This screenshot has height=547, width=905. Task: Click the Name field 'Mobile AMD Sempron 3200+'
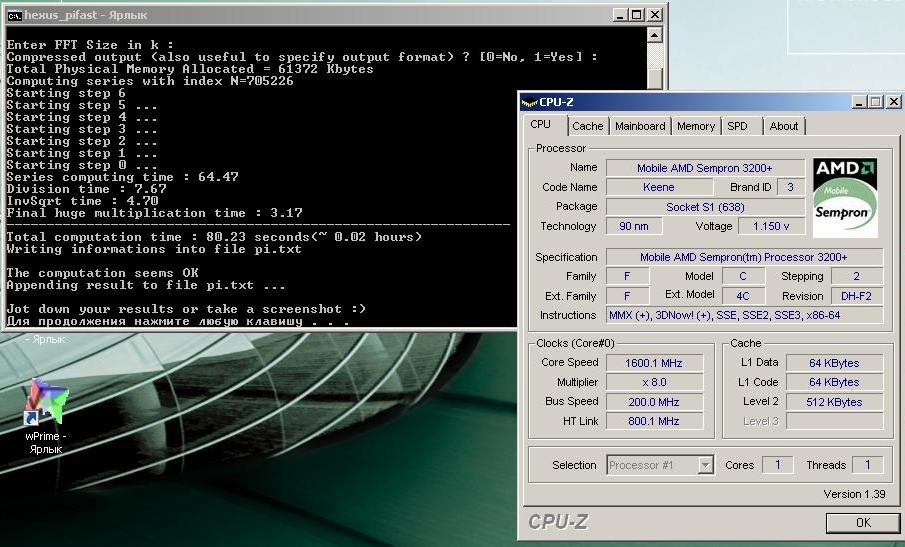[705, 168]
